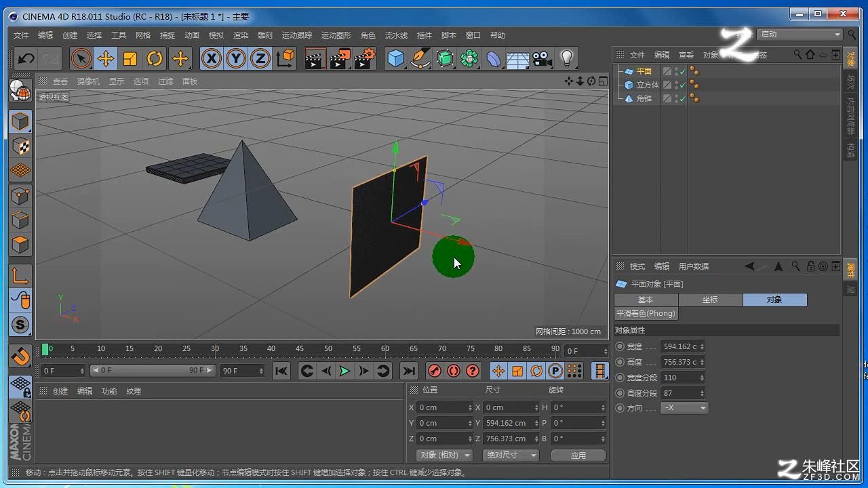Open the material manager 创建 menu
The height and width of the screenshot is (488, 868).
point(60,391)
